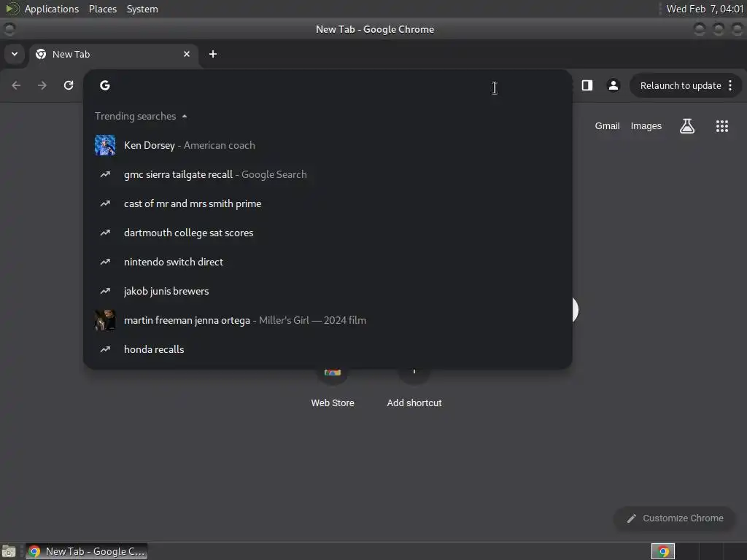The image size is (747, 560).
Task: Click Ken Dorsey's thumbnail photo
Action: [105, 145]
